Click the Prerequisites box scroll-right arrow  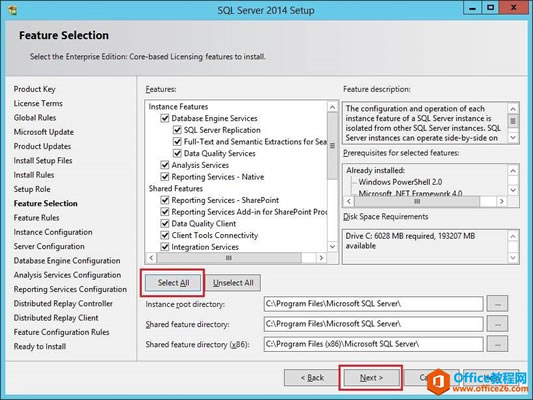(x=501, y=202)
